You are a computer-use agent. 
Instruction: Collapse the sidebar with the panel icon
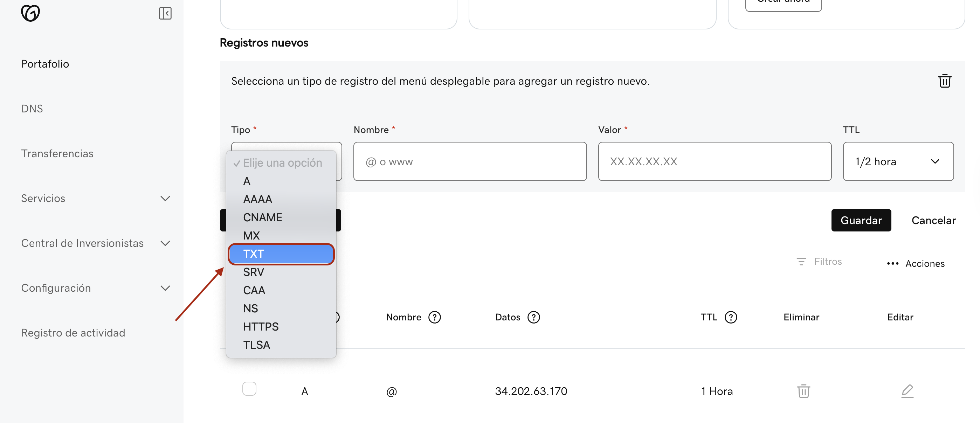coord(165,13)
